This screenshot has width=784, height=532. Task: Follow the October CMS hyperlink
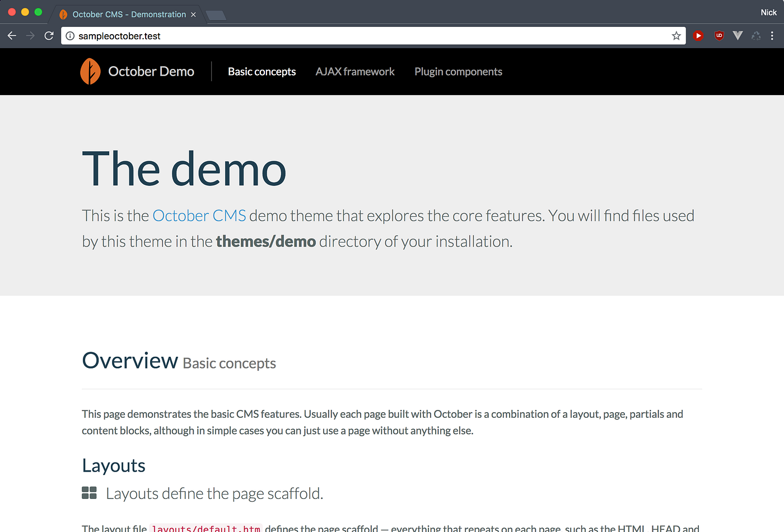click(x=199, y=215)
